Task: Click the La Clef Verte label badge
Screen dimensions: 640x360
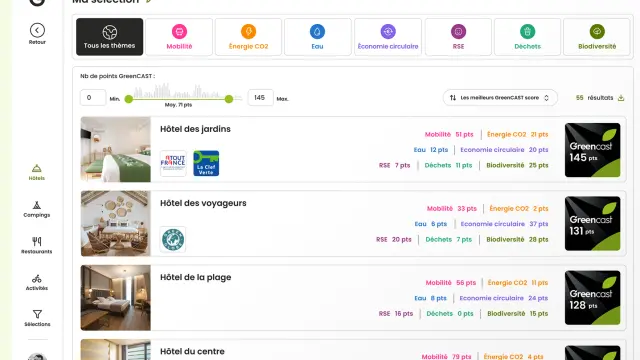Action: (x=206, y=163)
